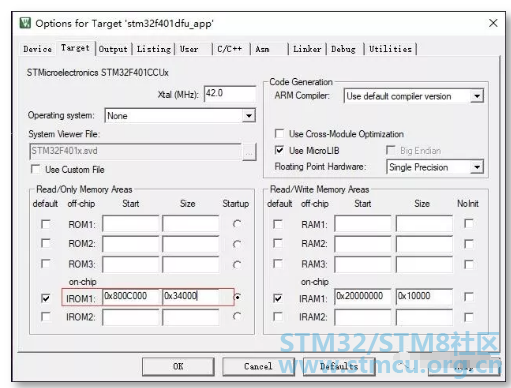Click the Cancel button
Image resolution: width=511 pixels, height=388 pixels.
tap(258, 367)
